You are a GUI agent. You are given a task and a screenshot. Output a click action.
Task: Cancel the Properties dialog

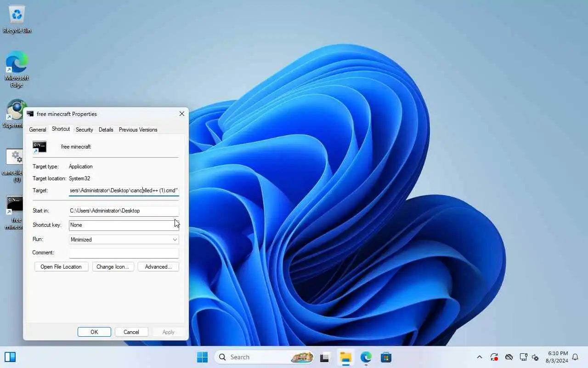pyautogui.click(x=131, y=332)
